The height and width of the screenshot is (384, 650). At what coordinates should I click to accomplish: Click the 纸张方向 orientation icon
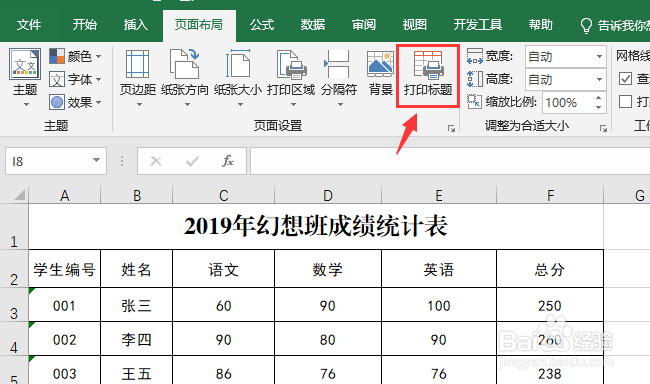185,64
